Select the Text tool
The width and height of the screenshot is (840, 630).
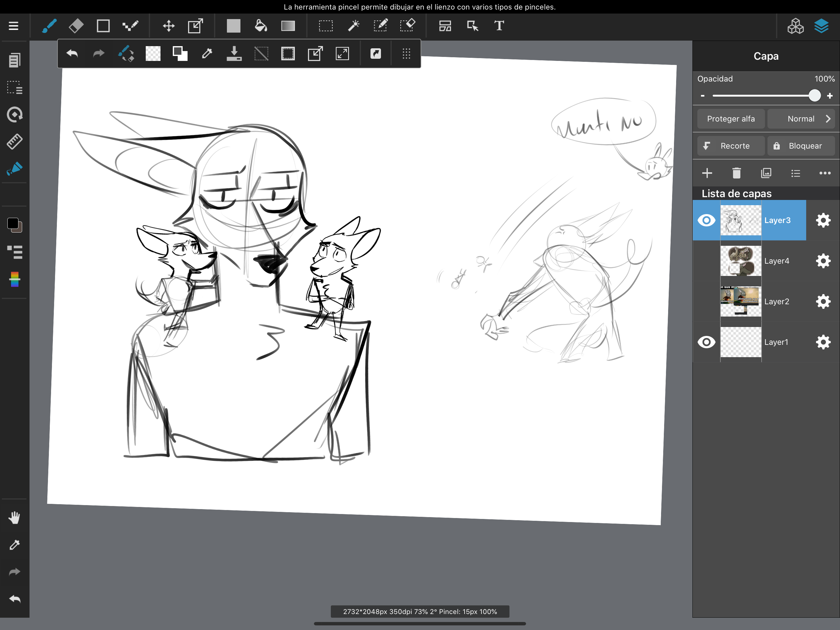[x=499, y=26]
